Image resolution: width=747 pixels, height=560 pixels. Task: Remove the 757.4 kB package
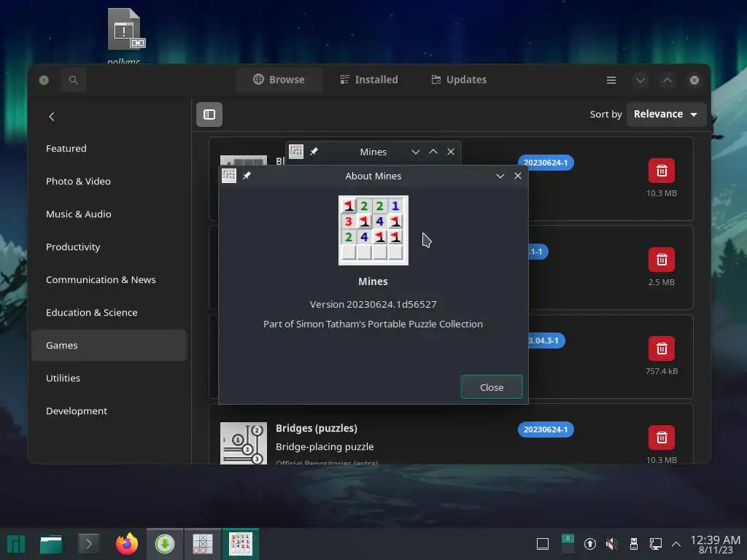coord(661,349)
